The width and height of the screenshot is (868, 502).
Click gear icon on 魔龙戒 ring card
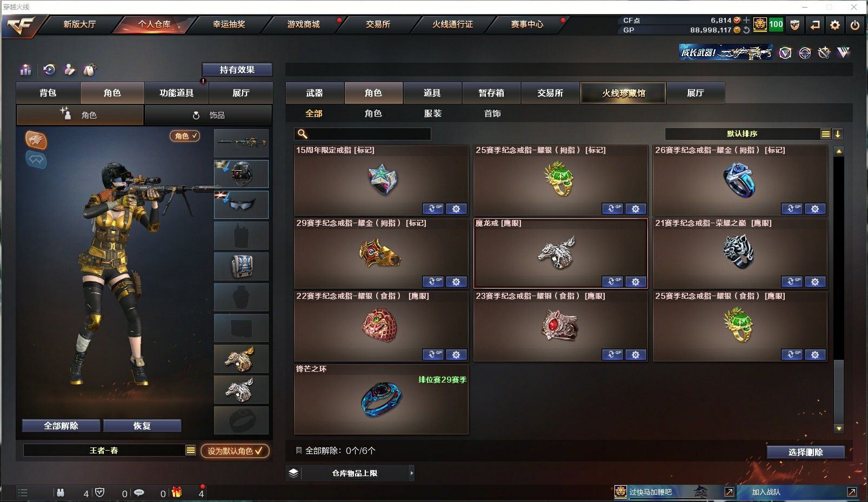[x=636, y=282]
